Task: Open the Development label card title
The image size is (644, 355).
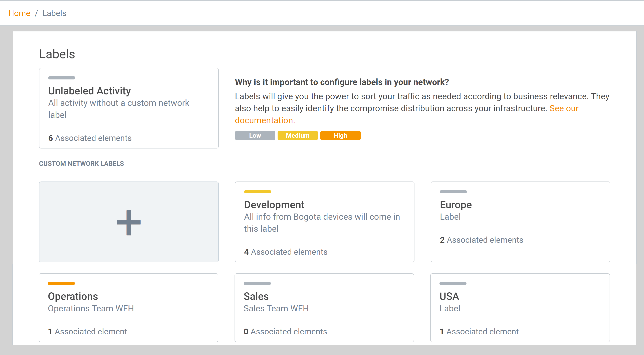Action: [x=274, y=205]
